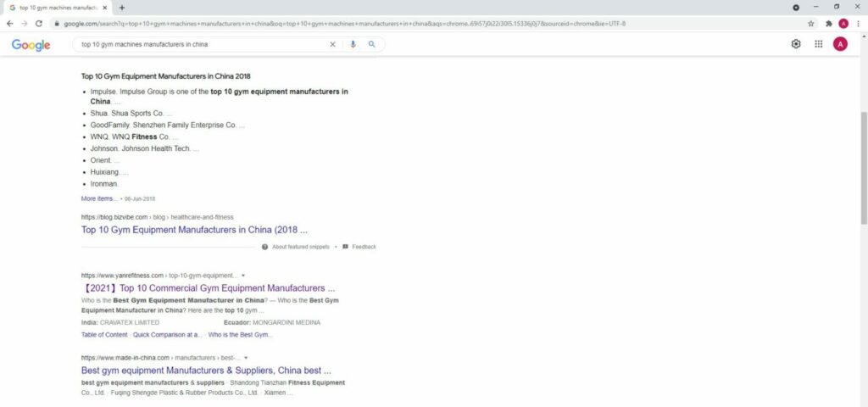Click the Chrome media control circle icon
The height and width of the screenshot is (407, 868).
tap(795, 8)
